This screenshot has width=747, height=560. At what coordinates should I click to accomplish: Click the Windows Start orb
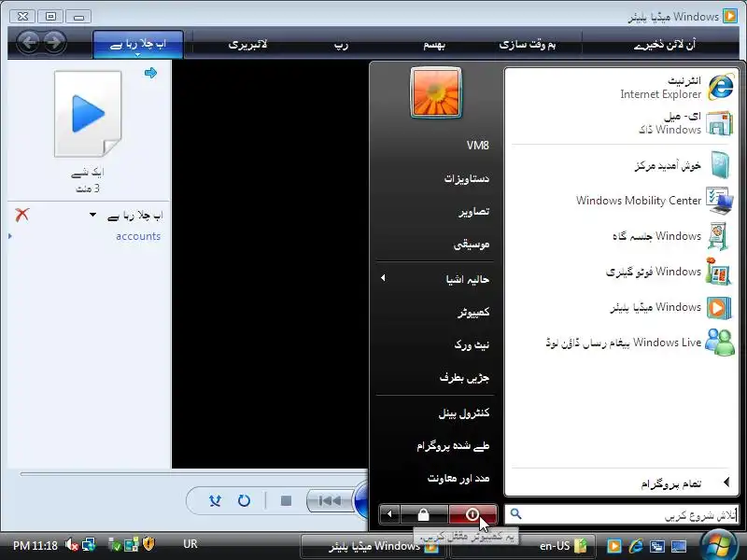pyautogui.click(x=719, y=544)
